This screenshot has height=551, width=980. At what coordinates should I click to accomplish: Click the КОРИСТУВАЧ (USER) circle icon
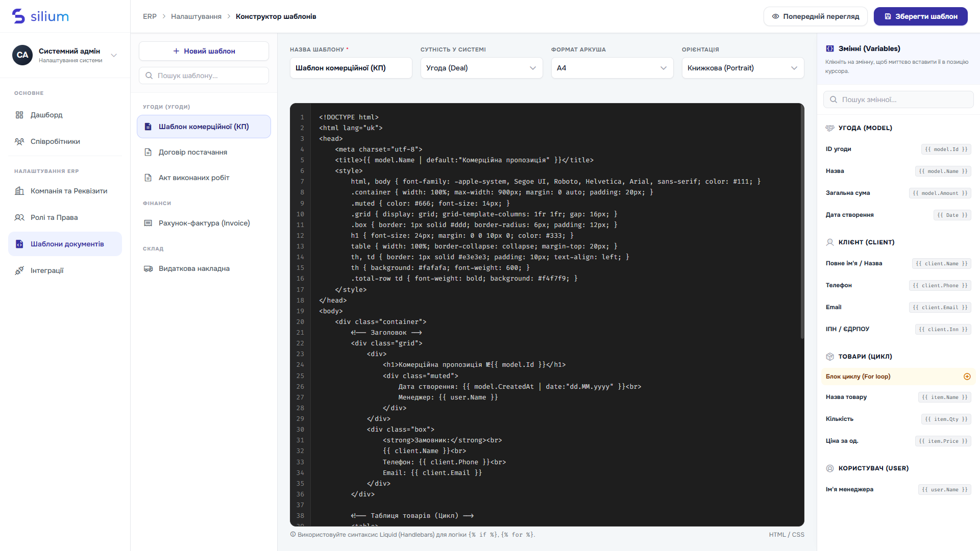coord(830,468)
